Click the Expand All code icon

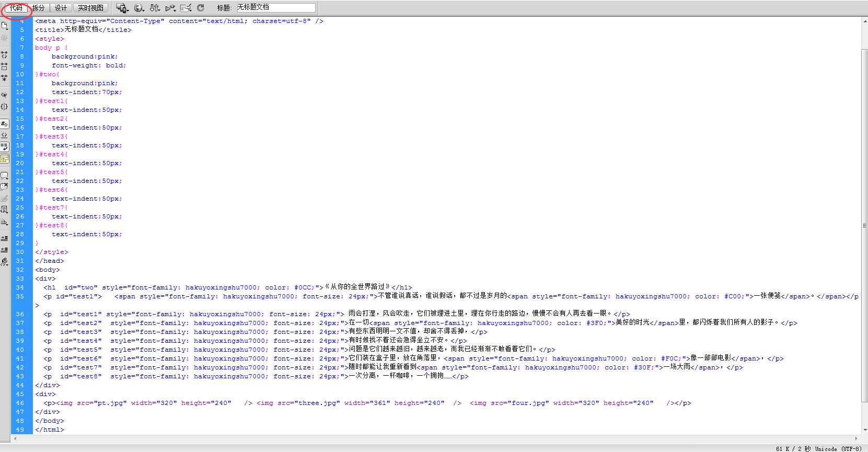tap(4, 78)
